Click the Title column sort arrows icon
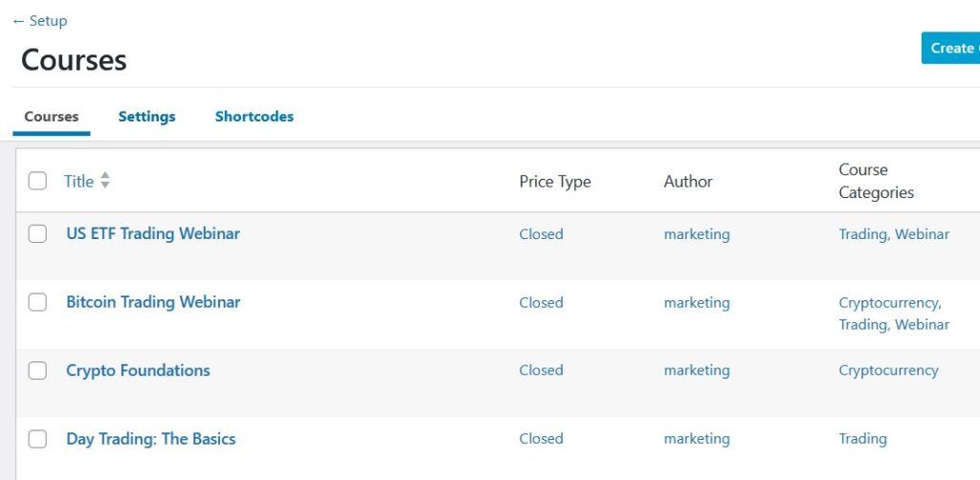This screenshot has width=980, height=480. click(x=105, y=180)
